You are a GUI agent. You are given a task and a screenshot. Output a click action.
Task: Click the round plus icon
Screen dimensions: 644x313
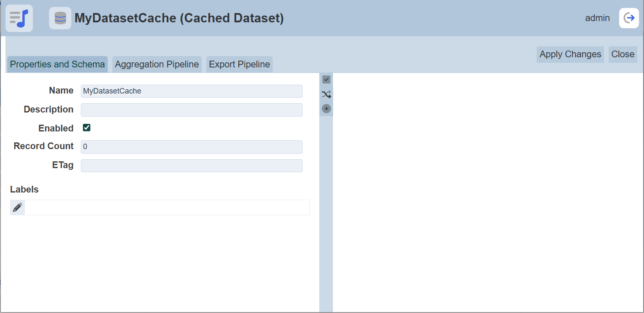[x=326, y=109]
